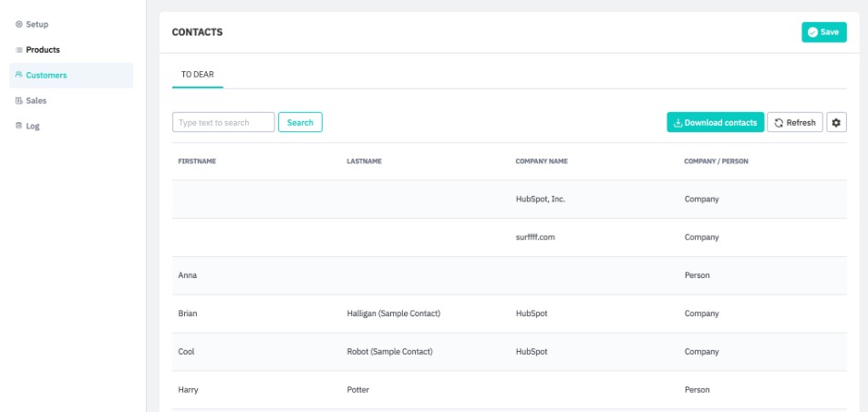Open table settings via gear icon
Screen dimensions: 868x412
tap(836, 122)
